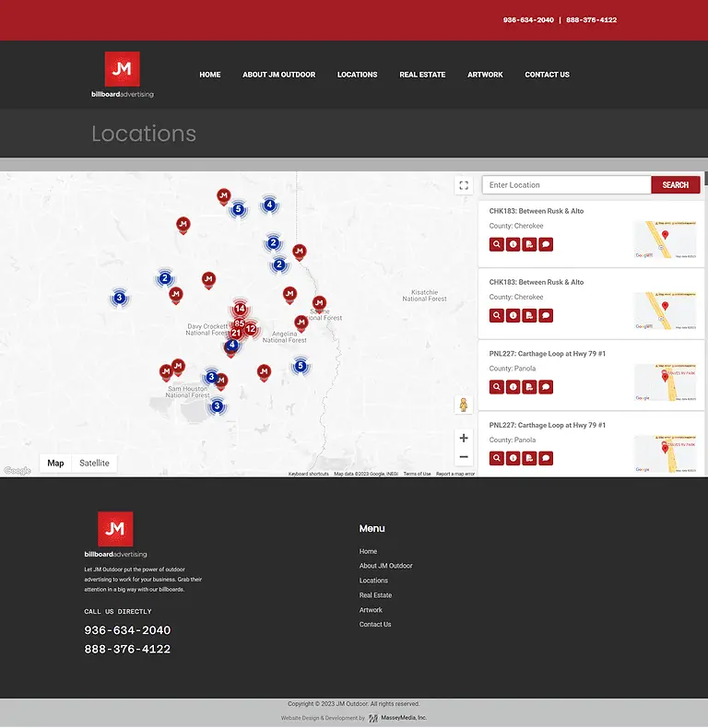Viewport: 708px width, 728px height.
Task: Click comment icon on last PNL227 listing
Action: click(546, 458)
